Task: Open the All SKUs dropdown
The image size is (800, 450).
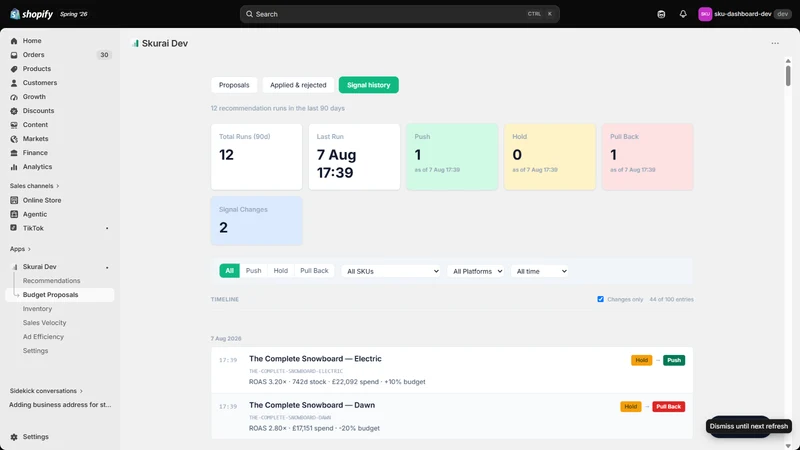Action: coord(391,271)
